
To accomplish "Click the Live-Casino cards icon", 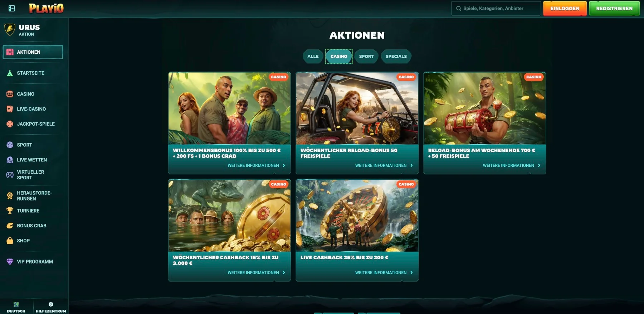I will tap(10, 109).
